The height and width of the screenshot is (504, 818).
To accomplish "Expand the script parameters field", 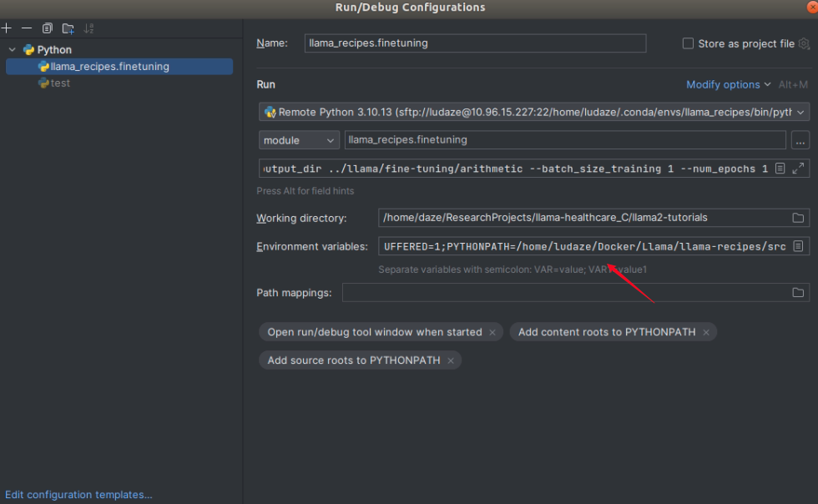I will (799, 169).
